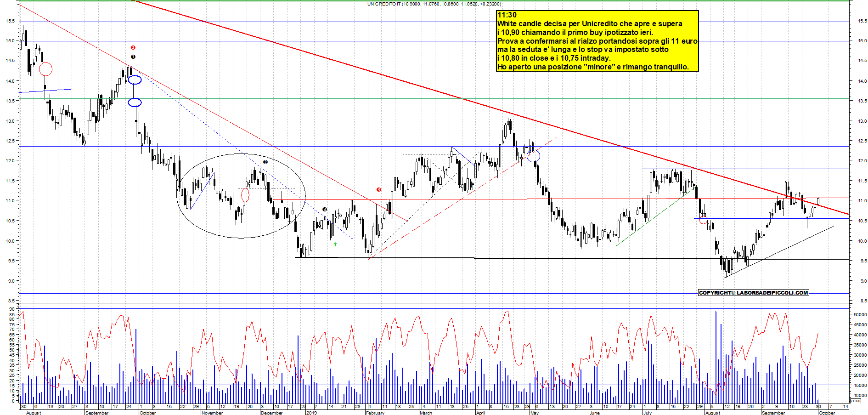Click the 'February' label on the time axis
This screenshot has height=415, width=868.
click(x=375, y=413)
